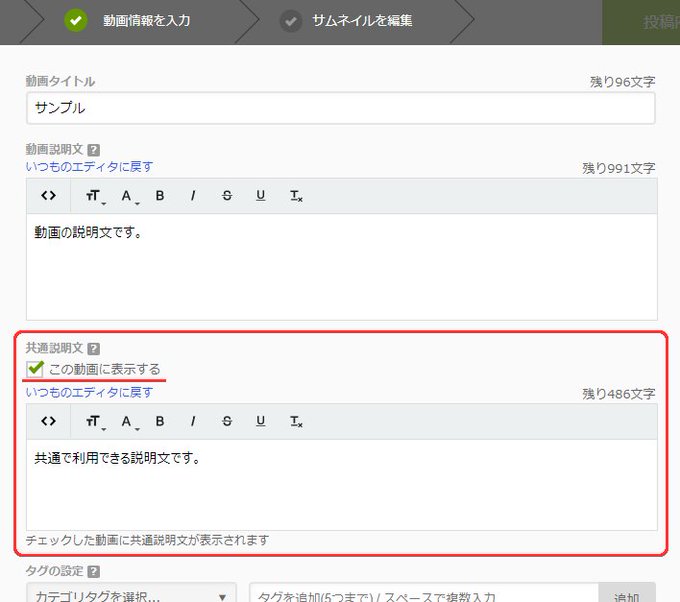Image resolution: width=680 pixels, height=602 pixels.
Task: Click help icon next to 動画説明文
Action: (94, 150)
